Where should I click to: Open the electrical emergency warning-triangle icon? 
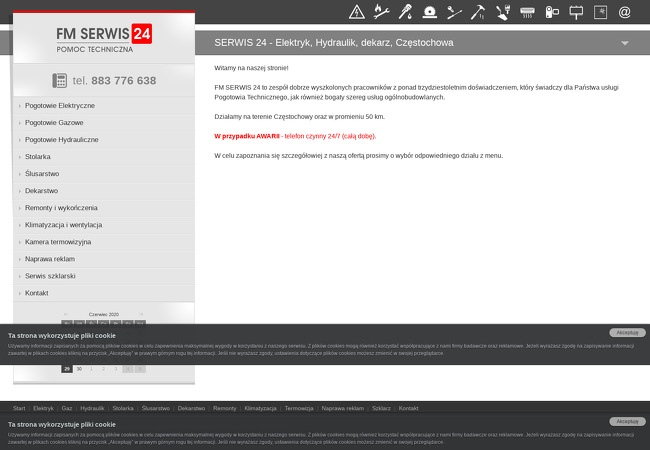[357, 12]
